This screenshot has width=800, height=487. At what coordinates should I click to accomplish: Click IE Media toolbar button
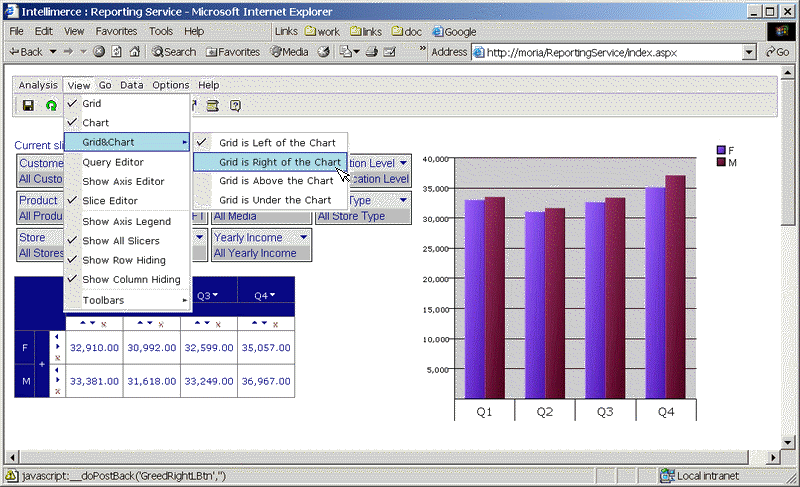tap(289, 52)
